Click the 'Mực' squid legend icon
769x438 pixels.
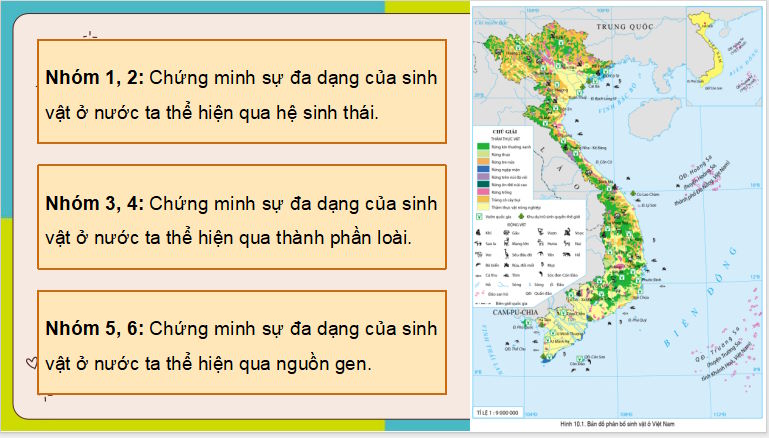(x=542, y=264)
